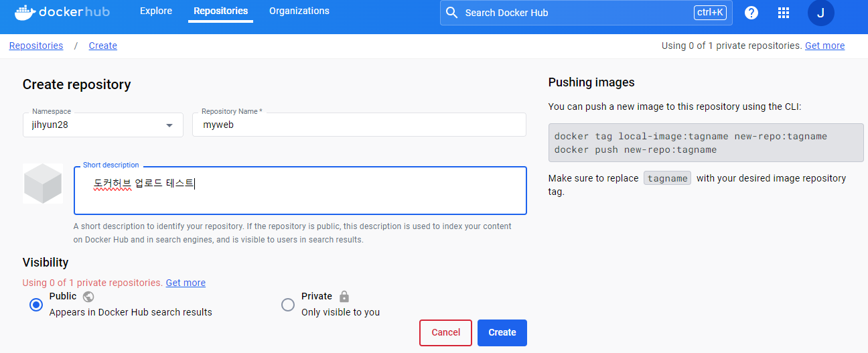868x353 pixels.
Task: Click the Repository Name field containing myweb
Action: point(359,125)
